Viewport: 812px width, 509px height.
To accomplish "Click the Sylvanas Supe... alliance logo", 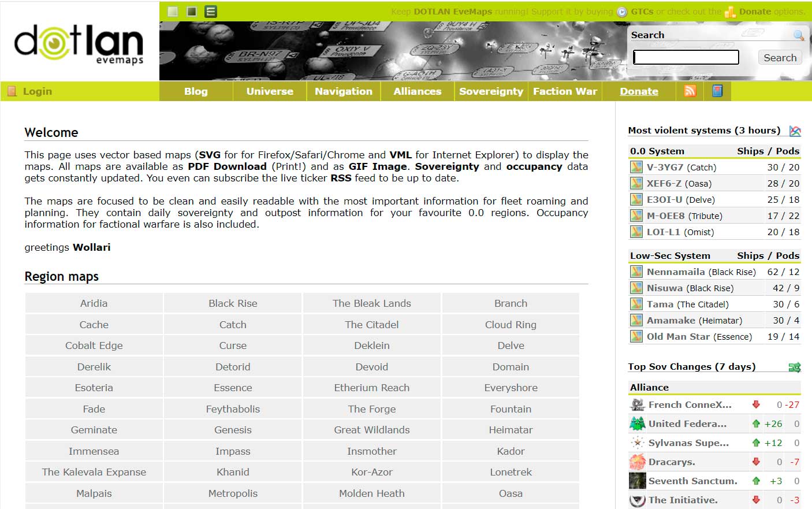I will click(x=638, y=443).
